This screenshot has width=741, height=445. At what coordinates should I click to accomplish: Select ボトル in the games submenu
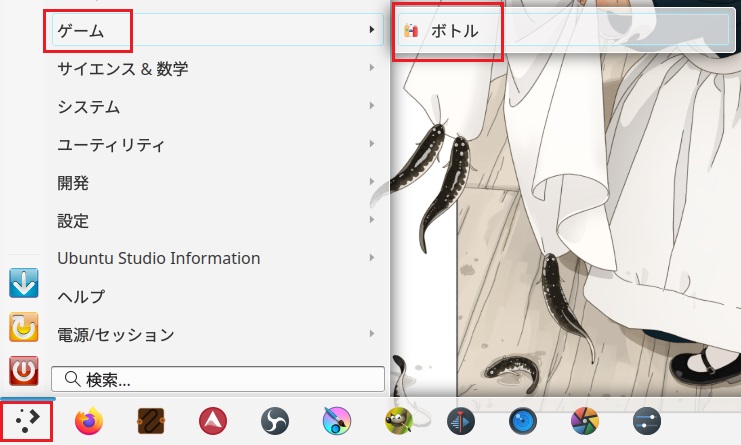coord(455,31)
